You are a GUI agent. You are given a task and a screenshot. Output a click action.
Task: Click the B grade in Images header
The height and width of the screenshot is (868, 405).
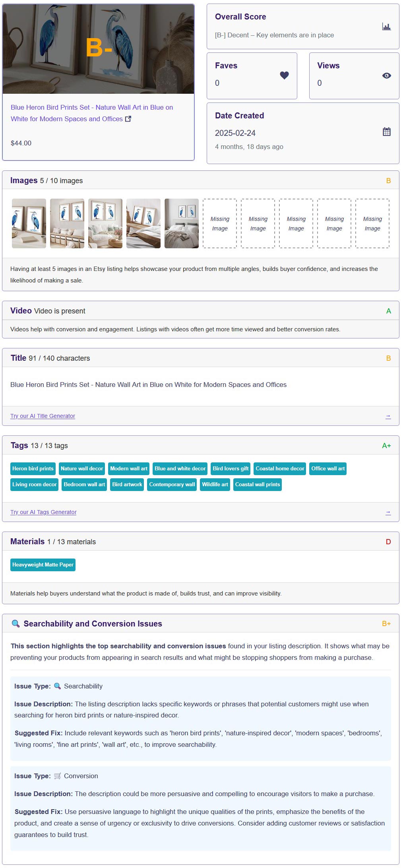[388, 181]
